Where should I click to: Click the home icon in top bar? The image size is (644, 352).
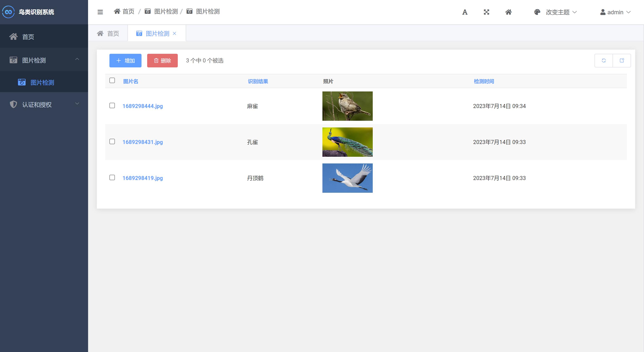(x=509, y=12)
